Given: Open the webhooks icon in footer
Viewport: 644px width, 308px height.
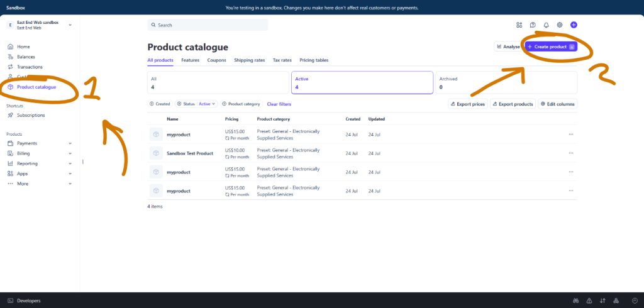Looking at the screenshot, I should pyautogui.click(x=616, y=300).
